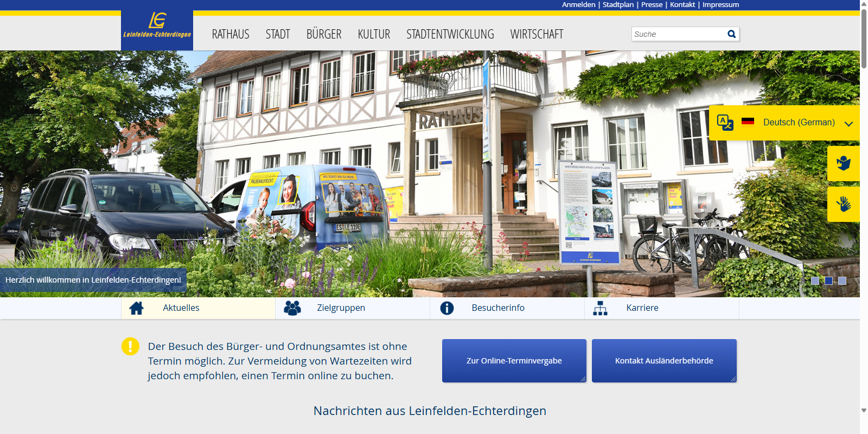Expand the Deutsch (German) language dropdown
The height and width of the screenshot is (434, 868).
[x=848, y=124]
